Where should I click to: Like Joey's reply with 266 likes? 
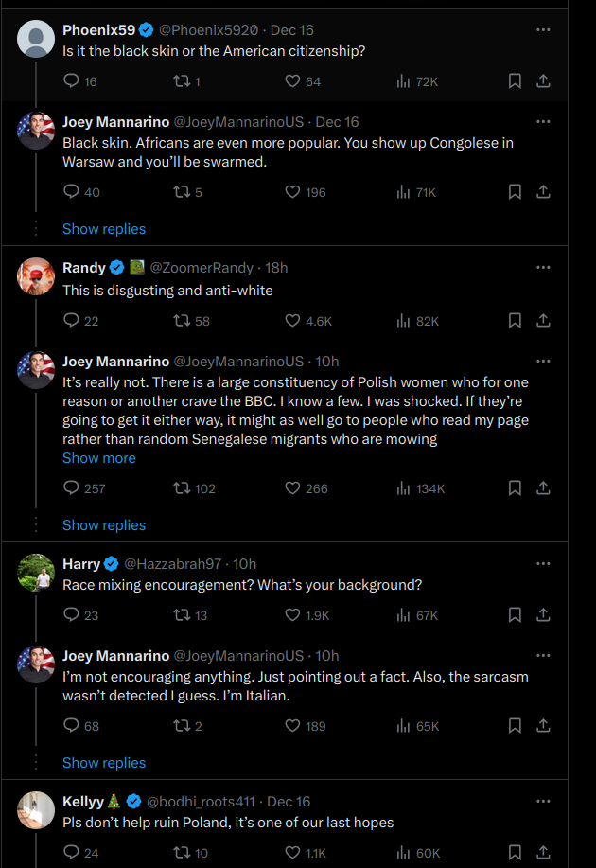[x=292, y=488]
